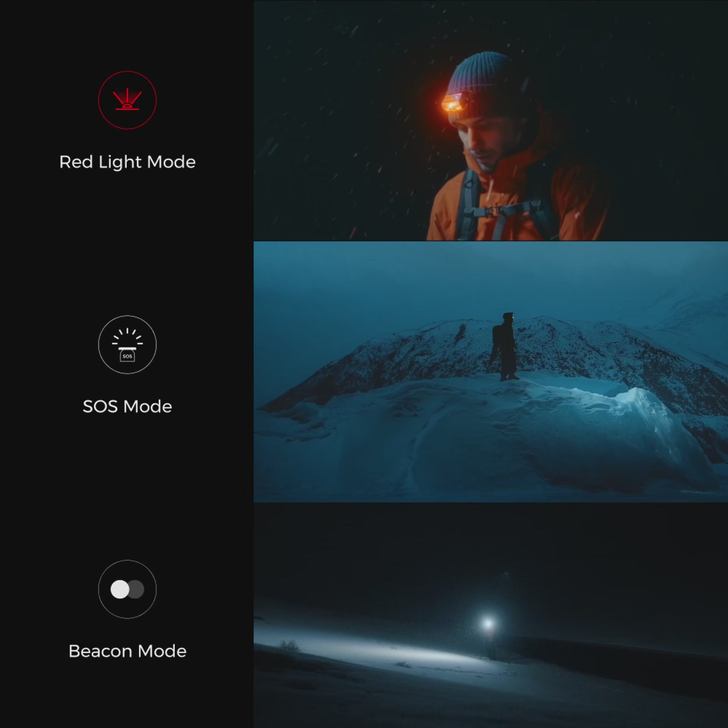This screenshot has width=728, height=728.
Task: Click the small shrub in bottom photo
Action: [289, 645]
